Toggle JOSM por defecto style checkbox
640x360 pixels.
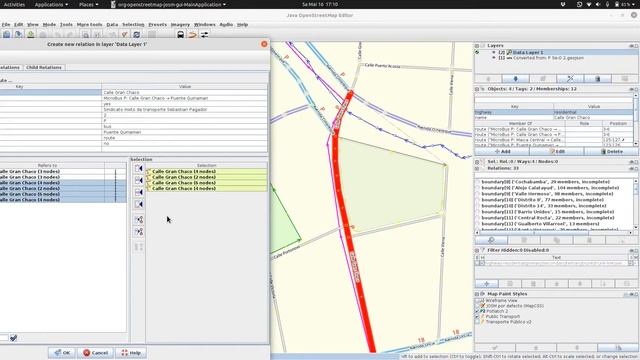(x=477, y=306)
